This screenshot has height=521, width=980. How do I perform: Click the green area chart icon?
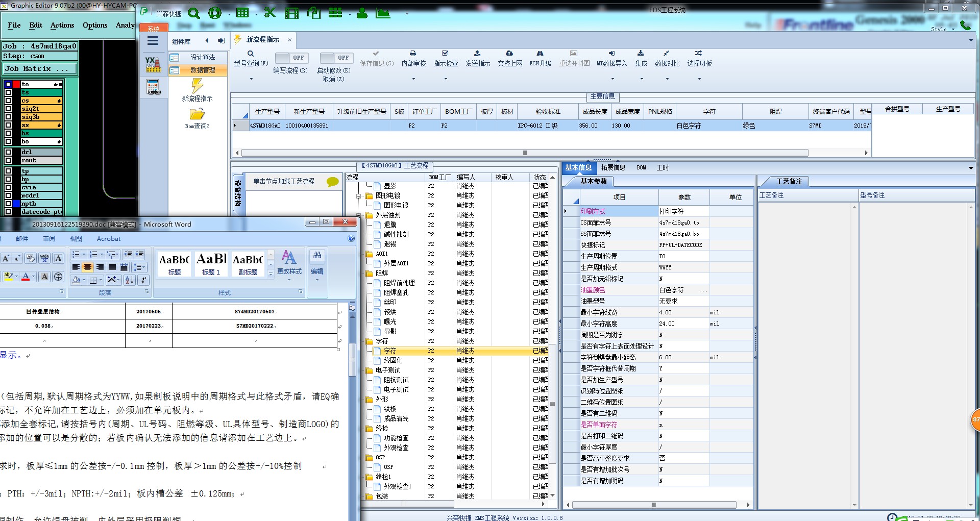383,13
